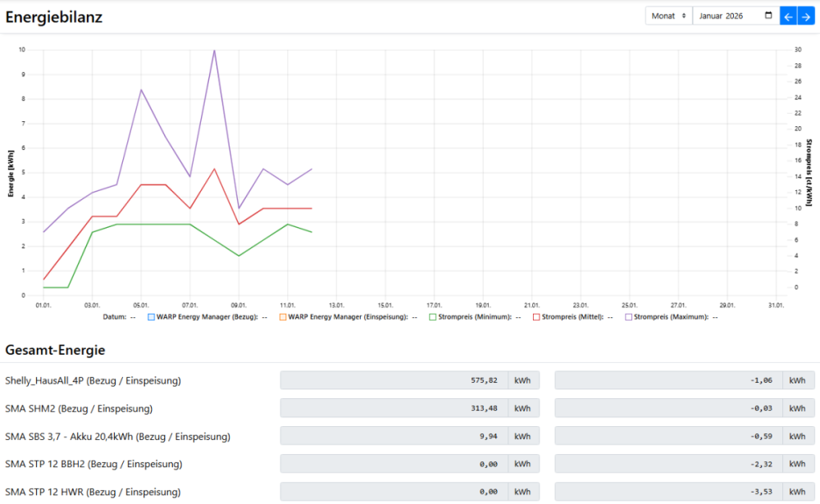Image resolution: width=820 pixels, height=504 pixels.
Task: Toggle WARP Energy Manager (Bezug) legend entry
Action: (203, 316)
